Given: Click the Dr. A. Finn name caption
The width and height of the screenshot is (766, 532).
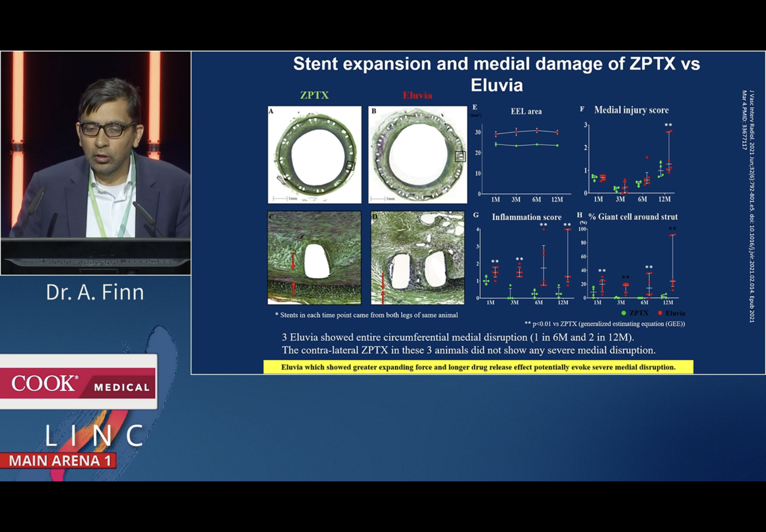Looking at the screenshot, I should pos(95,292).
